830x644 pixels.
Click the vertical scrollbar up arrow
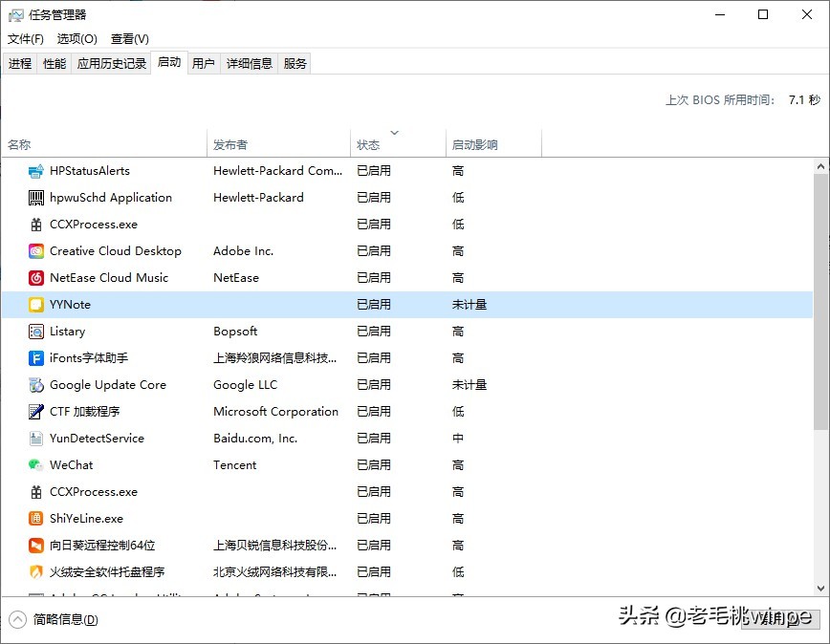821,164
